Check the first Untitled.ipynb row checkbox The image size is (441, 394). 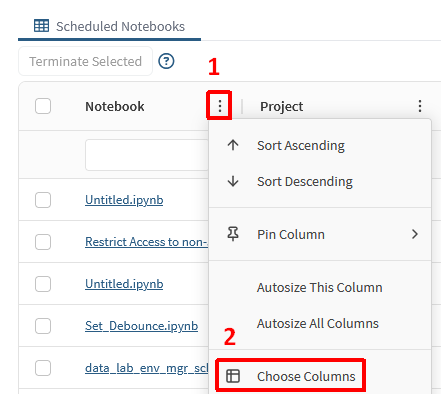43,200
